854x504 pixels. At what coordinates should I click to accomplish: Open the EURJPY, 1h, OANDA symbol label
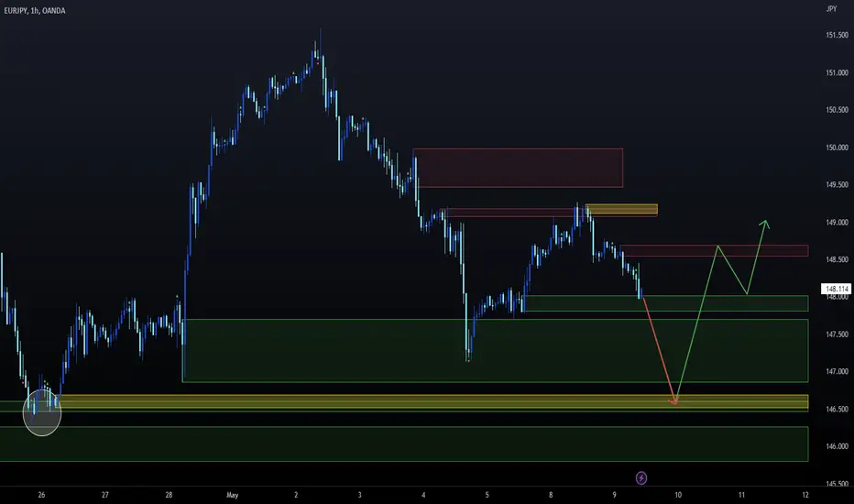[x=34, y=11]
